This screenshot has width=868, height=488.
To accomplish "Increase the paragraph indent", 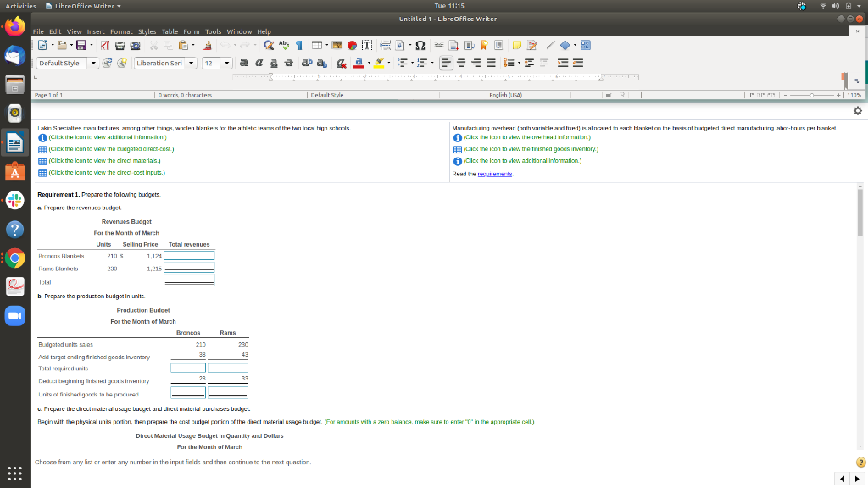I will pos(563,63).
